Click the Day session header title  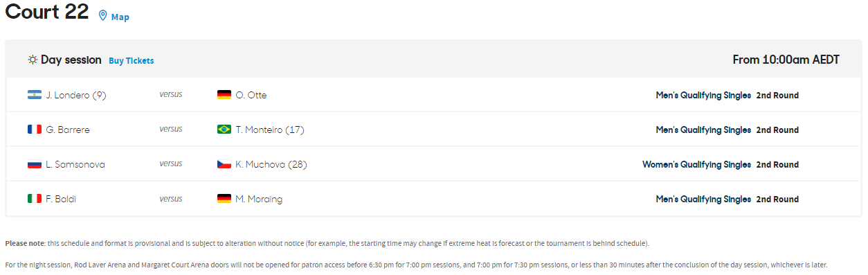tap(71, 60)
